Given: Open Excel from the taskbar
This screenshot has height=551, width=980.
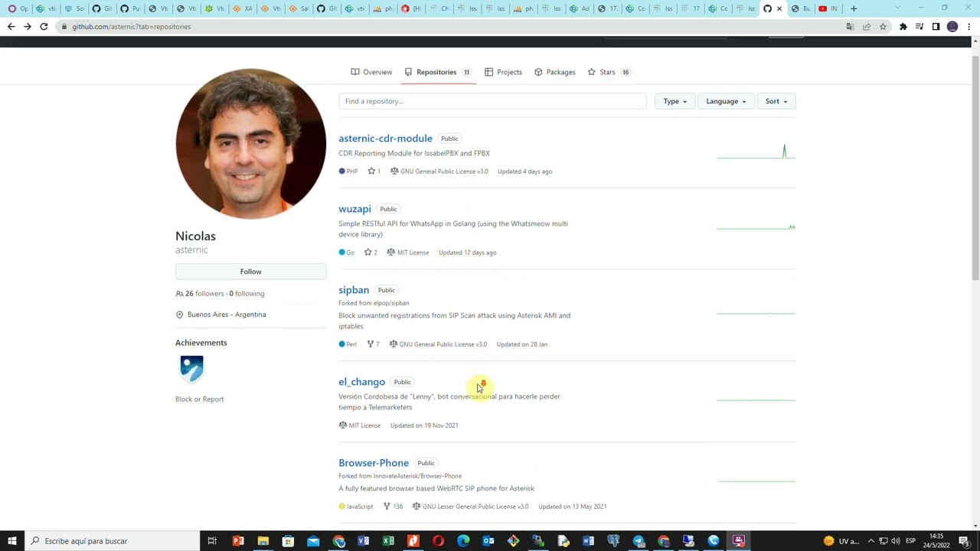Looking at the screenshot, I should point(388,541).
